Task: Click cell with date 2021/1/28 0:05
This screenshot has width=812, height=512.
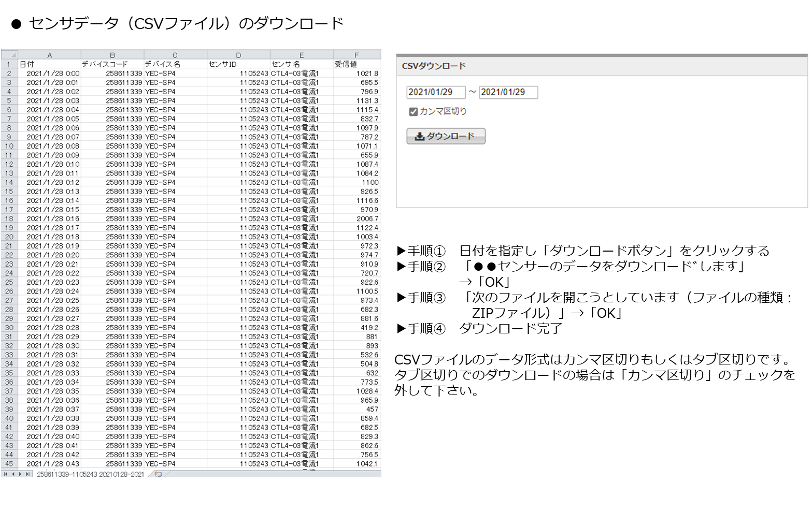Action: tap(49, 119)
